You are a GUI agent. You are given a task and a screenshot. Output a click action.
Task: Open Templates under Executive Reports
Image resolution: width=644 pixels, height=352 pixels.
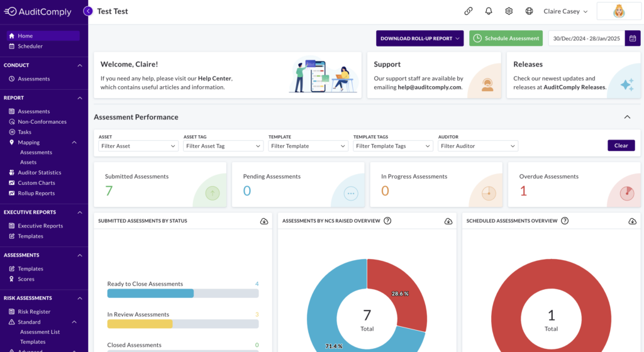pyautogui.click(x=30, y=236)
